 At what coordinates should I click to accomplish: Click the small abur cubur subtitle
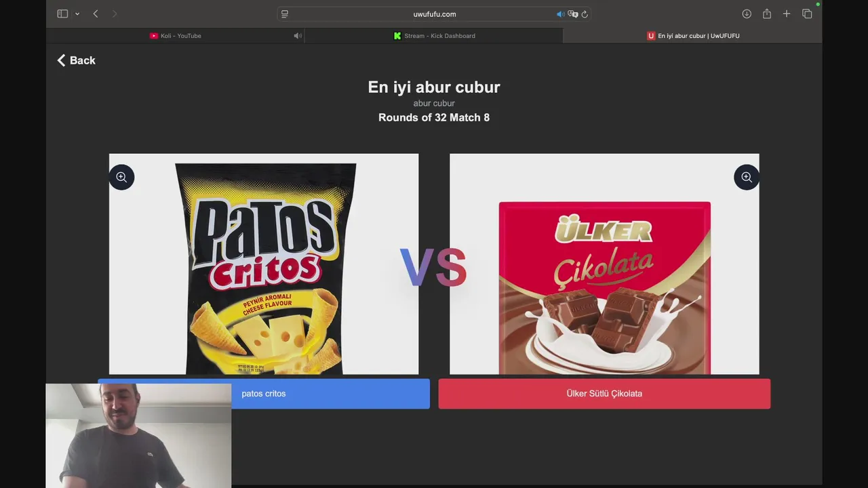(434, 103)
